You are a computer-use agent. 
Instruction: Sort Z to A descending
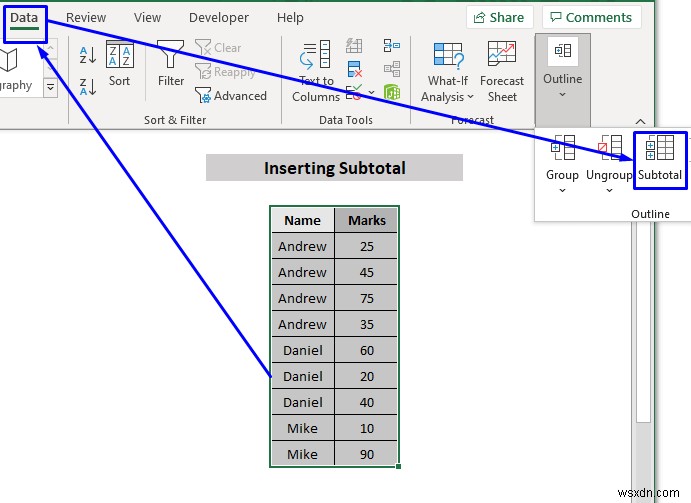(88, 86)
